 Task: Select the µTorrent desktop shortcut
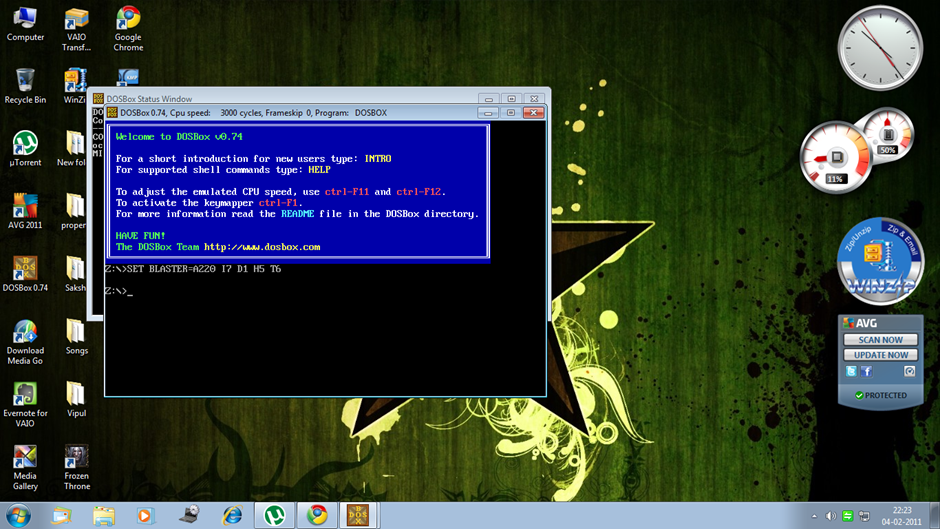(25, 149)
